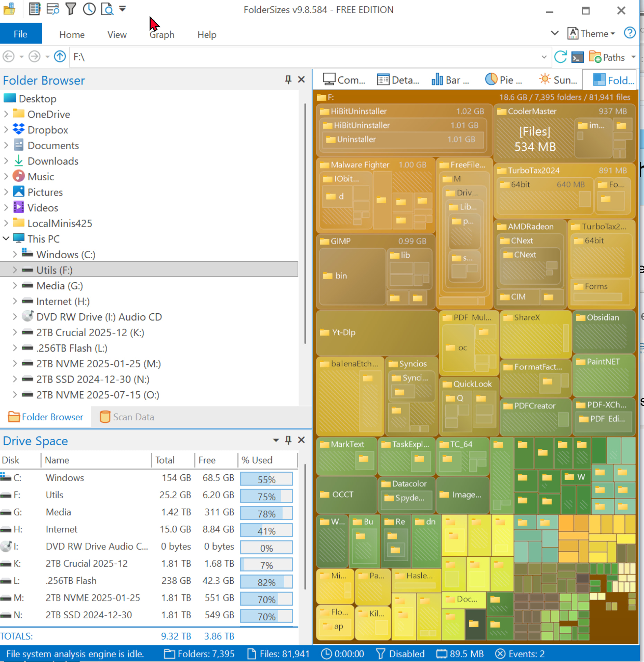Click the filter funnel icon in quick toolbar

coord(71,9)
